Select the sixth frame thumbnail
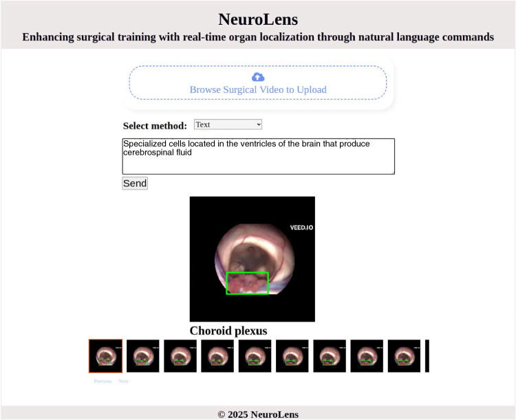Image resolution: width=516 pixels, height=420 pixels. 292,356
